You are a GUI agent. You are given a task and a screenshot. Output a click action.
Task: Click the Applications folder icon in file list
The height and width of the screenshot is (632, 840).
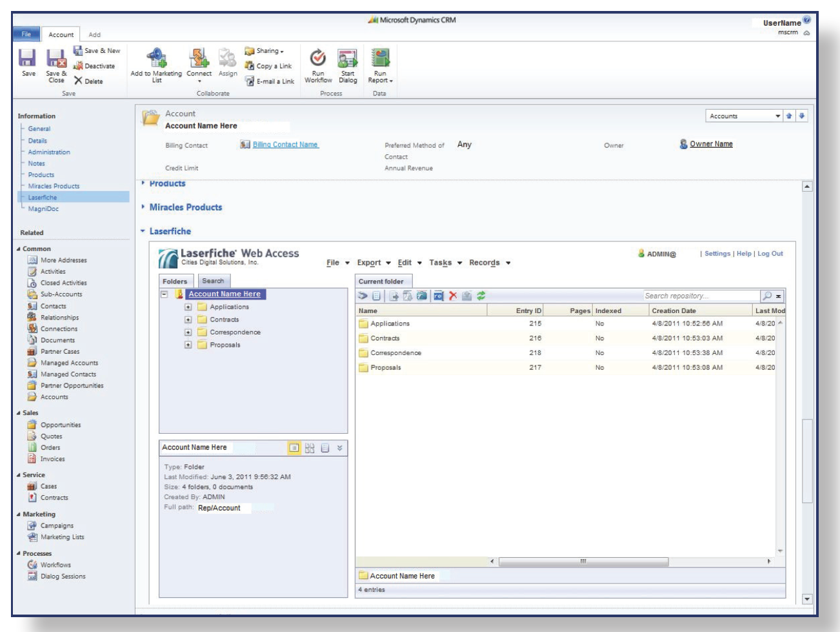tap(363, 323)
